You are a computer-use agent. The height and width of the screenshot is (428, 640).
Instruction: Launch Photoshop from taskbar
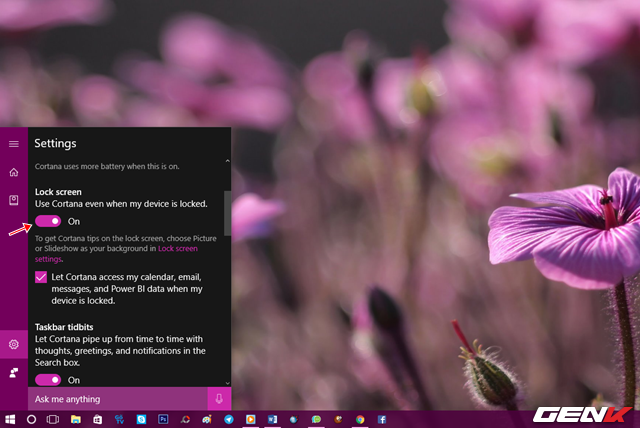click(x=163, y=419)
